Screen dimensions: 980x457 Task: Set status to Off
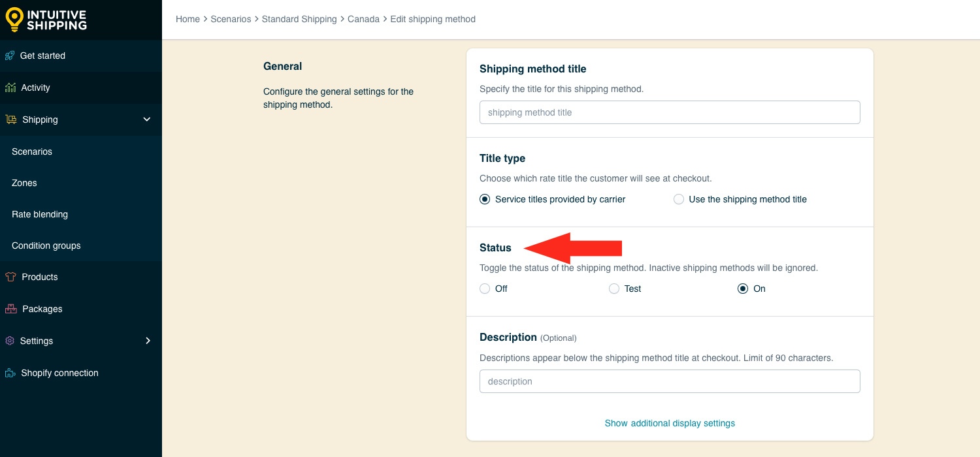coord(485,289)
